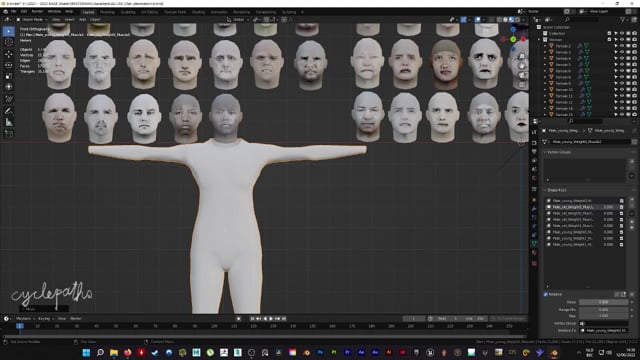This screenshot has height=360, width=640.
Task: Open the outliner filter funnel menu
Action: (623, 20)
